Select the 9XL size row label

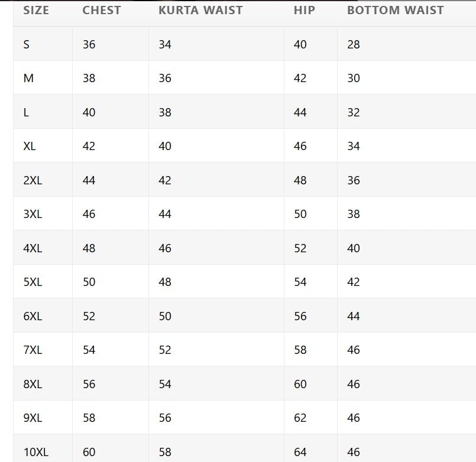[33, 418]
